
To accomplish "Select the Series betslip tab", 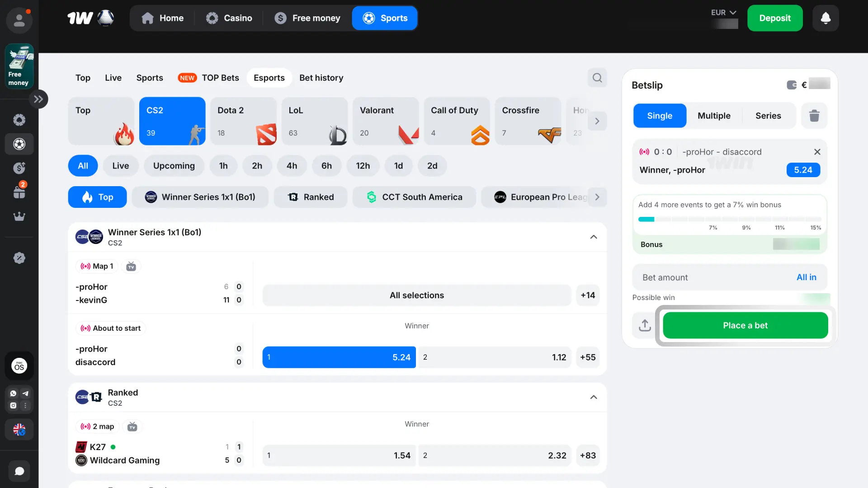I will pyautogui.click(x=768, y=116).
